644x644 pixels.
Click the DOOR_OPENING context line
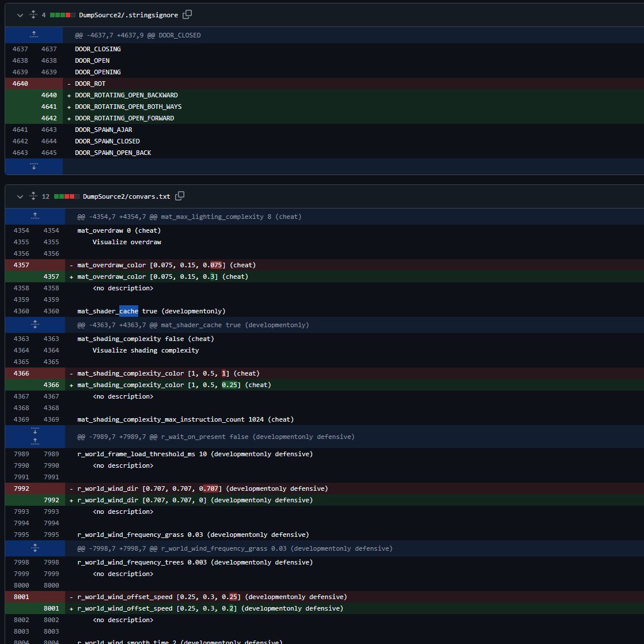tap(98, 72)
